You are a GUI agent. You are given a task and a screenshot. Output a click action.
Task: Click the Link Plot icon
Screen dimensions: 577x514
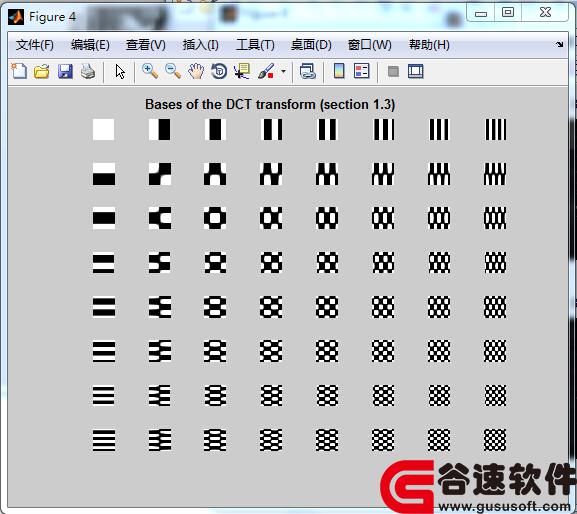[x=308, y=71]
